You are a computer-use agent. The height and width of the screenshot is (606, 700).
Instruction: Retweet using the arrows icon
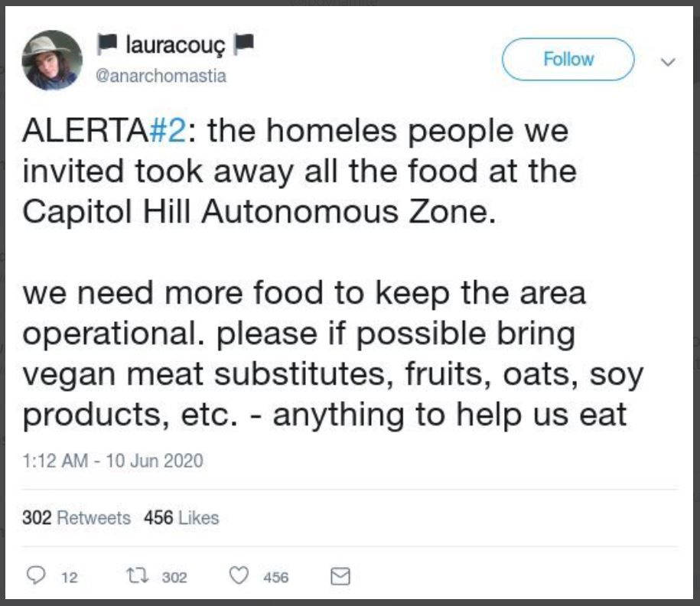(139, 577)
